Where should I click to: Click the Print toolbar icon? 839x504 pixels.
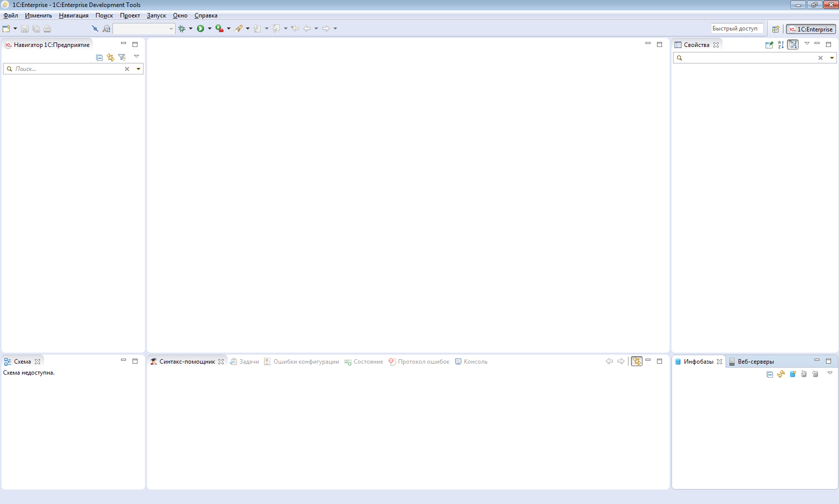click(47, 29)
